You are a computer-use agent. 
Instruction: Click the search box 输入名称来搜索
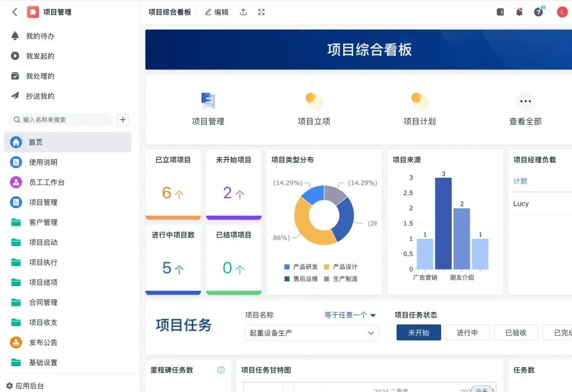click(x=60, y=120)
